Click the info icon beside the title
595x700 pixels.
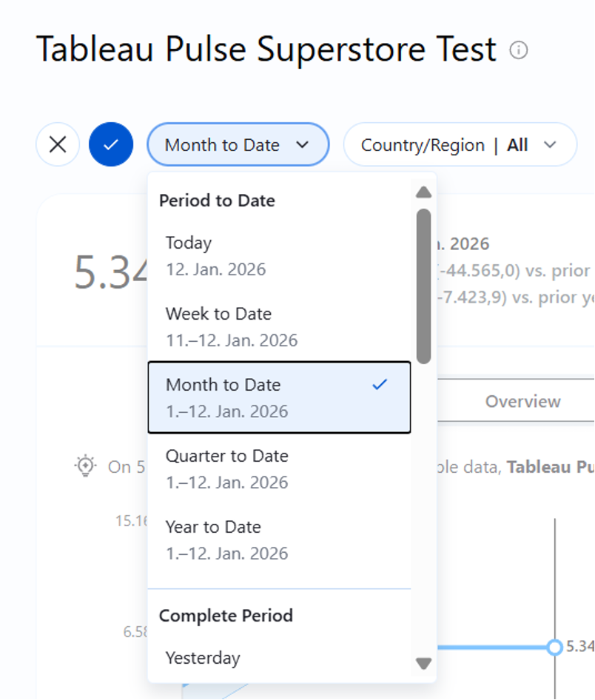coord(519,50)
